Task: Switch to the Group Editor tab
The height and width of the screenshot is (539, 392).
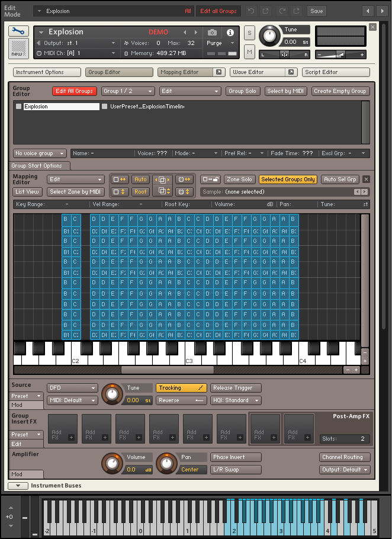Action: (x=119, y=72)
